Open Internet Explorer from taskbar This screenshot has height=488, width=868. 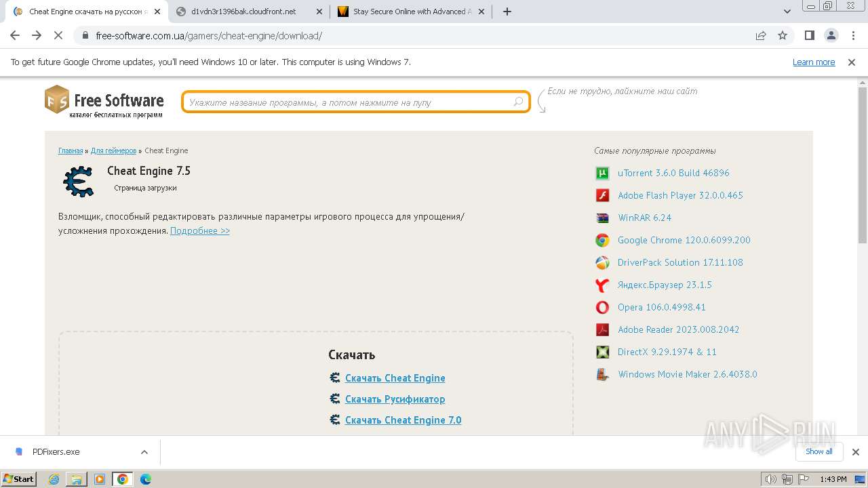(54, 479)
